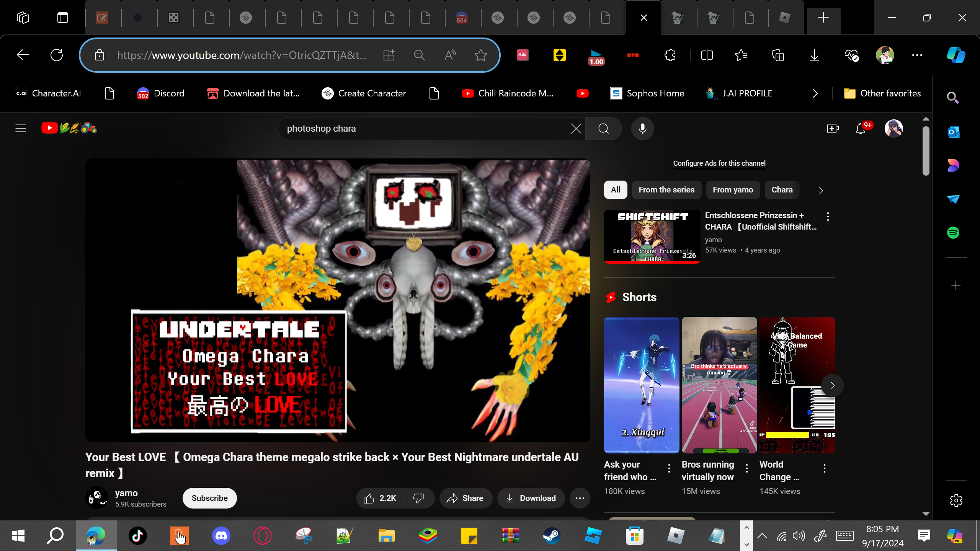Open the YouTube hamburger guide menu
The width and height of the screenshot is (980, 551).
(21, 128)
